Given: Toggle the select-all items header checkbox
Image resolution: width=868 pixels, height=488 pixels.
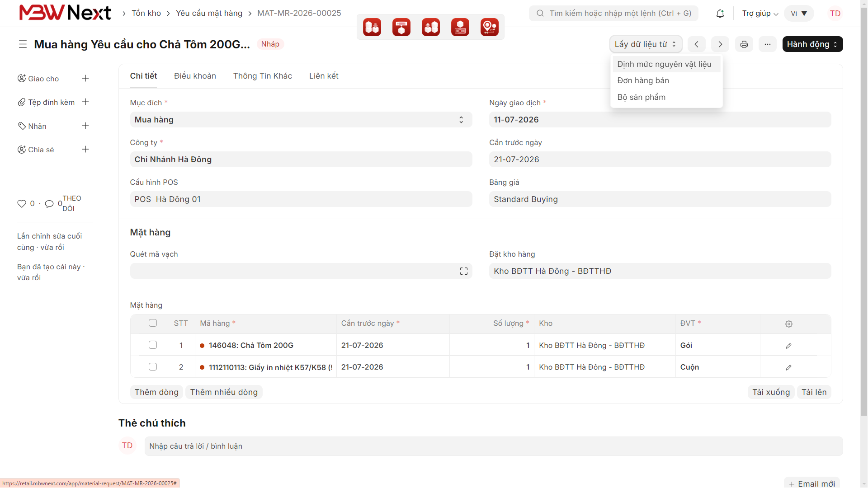Looking at the screenshot, I should [153, 323].
